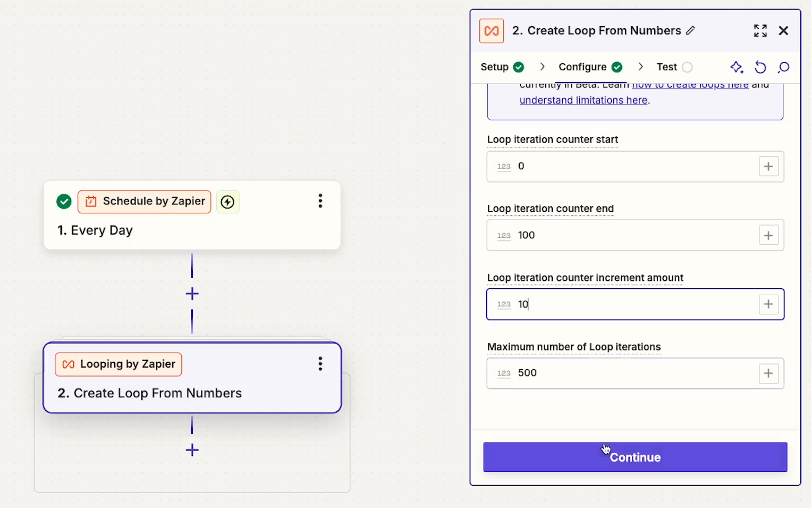This screenshot has height=508, width=812.
Task: Click the green check on Schedule step
Action: [64, 202]
